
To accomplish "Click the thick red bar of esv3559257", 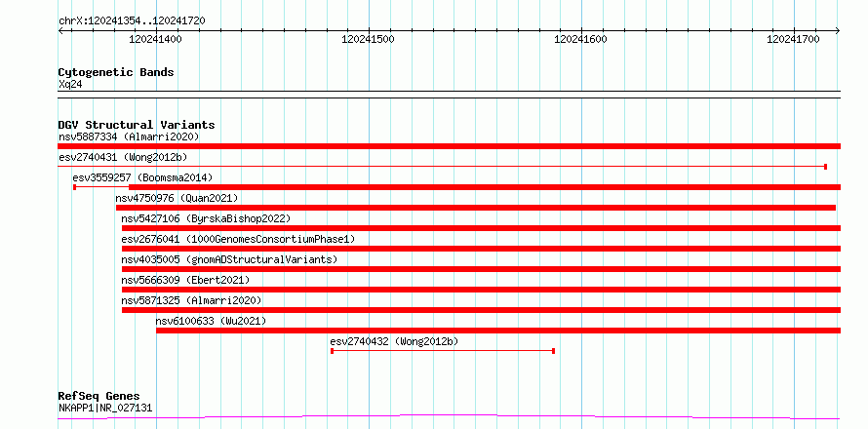I will coord(485,187).
